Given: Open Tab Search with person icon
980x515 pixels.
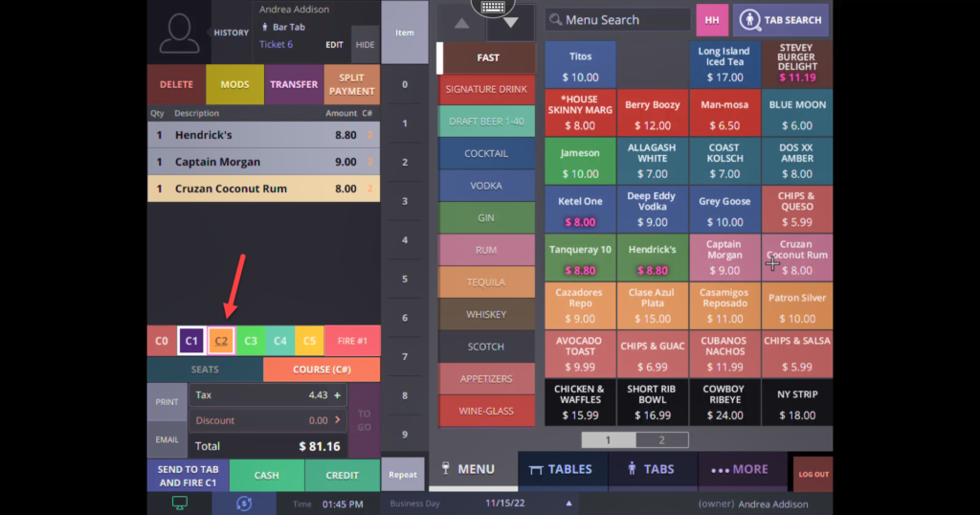Looking at the screenshot, I should tap(781, 20).
